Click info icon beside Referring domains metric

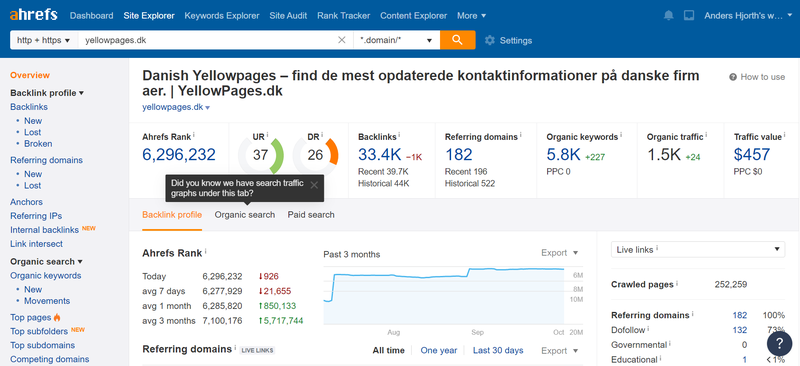pos(520,135)
